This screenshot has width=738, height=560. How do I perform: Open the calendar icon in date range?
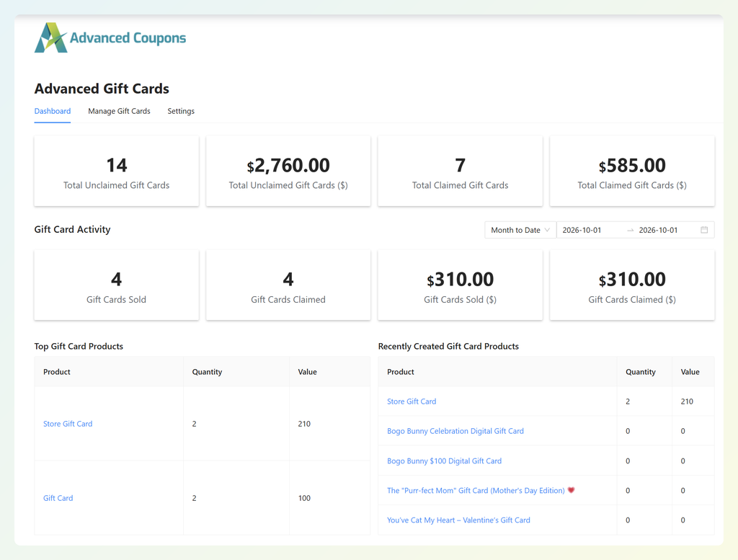704,230
